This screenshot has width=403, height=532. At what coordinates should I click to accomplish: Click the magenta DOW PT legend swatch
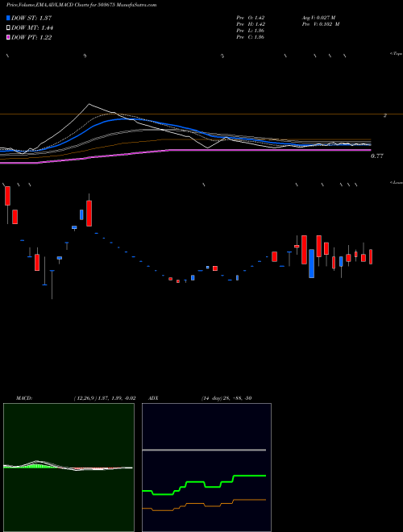tap(9, 38)
